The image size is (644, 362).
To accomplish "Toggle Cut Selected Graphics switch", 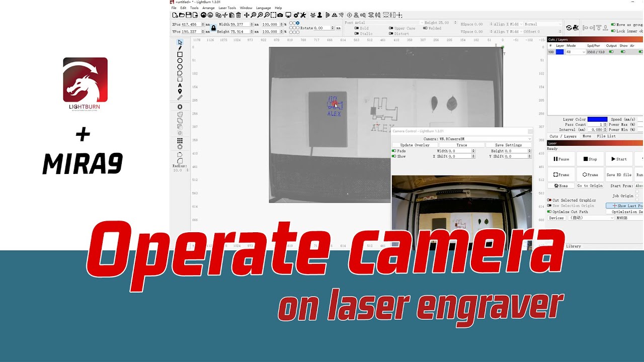I will 549,200.
